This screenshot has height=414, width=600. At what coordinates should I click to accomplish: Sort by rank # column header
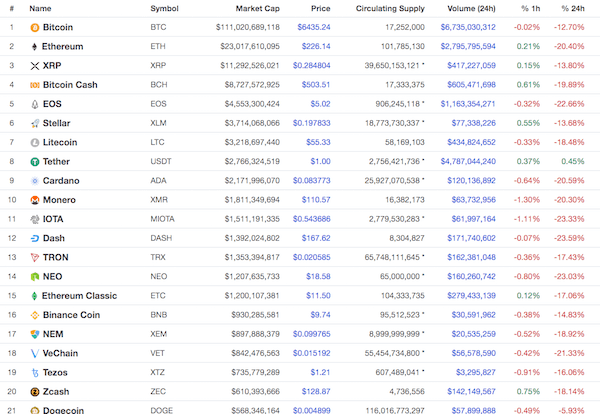coord(12,8)
